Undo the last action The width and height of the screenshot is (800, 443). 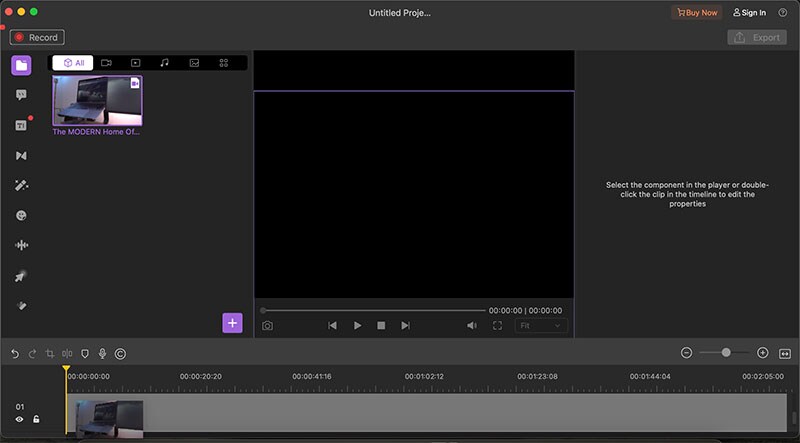[x=15, y=354]
